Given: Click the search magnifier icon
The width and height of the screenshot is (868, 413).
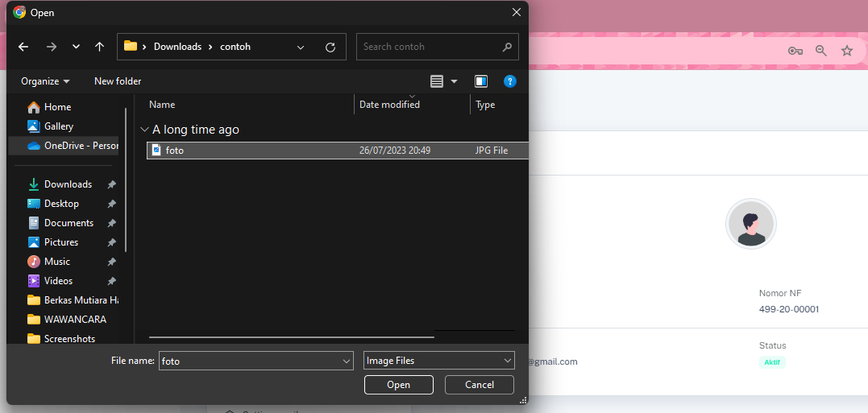Looking at the screenshot, I should (x=507, y=47).
